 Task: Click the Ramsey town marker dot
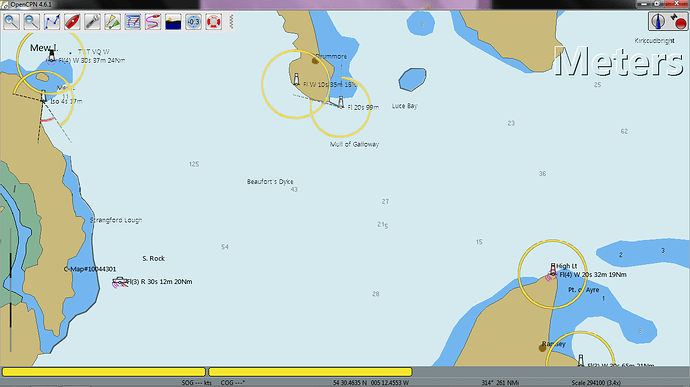(542, 348)
